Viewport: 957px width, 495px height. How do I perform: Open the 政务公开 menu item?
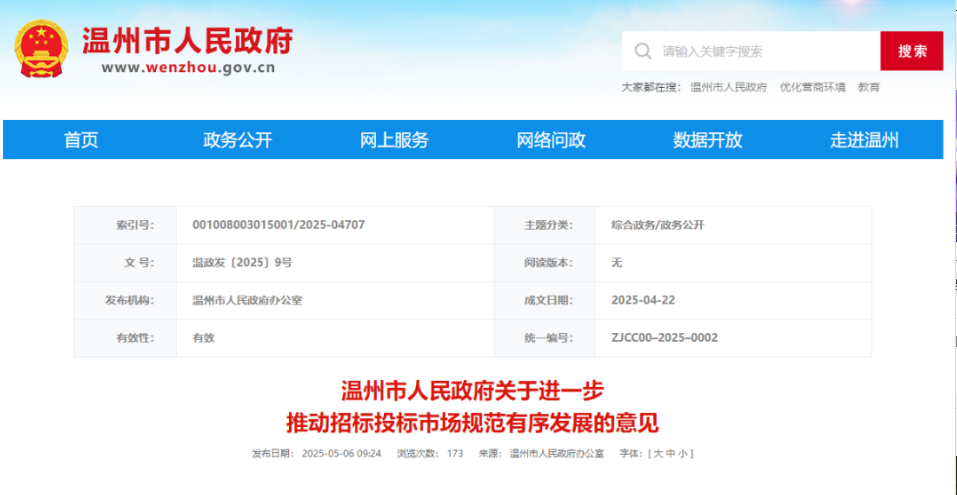point(237,140)
